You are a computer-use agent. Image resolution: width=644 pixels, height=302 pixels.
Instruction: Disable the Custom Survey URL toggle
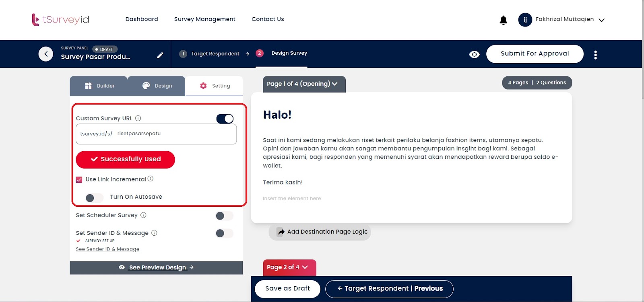point(225,119)
